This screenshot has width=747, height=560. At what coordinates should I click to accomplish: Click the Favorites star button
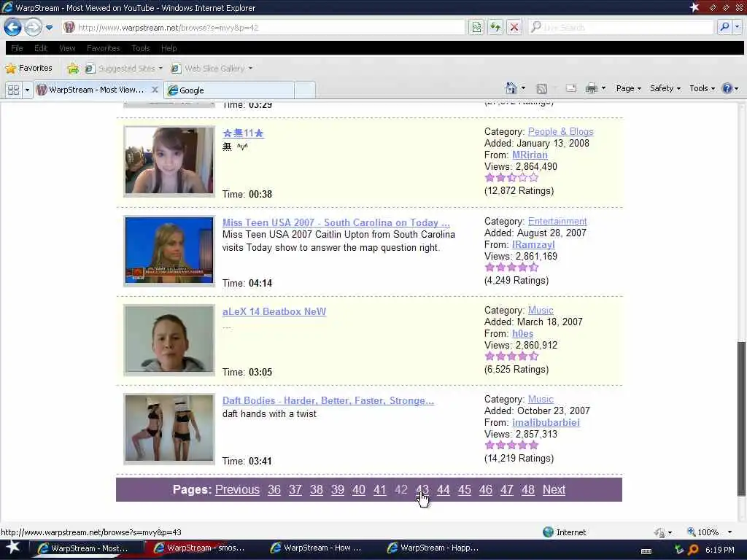coord(28,68)
